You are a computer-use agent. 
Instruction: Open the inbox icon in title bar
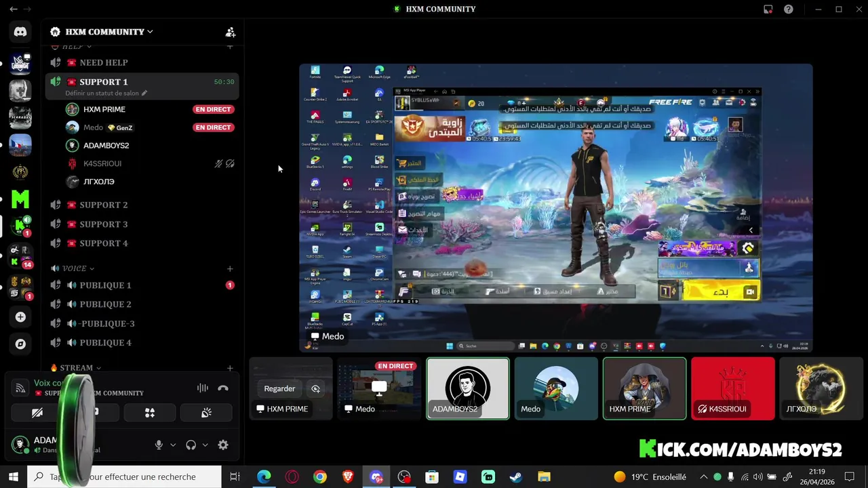pyautogui.click(x=768, y=9)
